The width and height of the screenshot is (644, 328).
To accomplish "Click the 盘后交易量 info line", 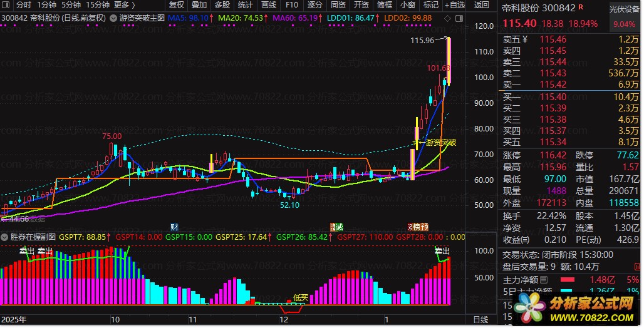I will click(550, 267).
